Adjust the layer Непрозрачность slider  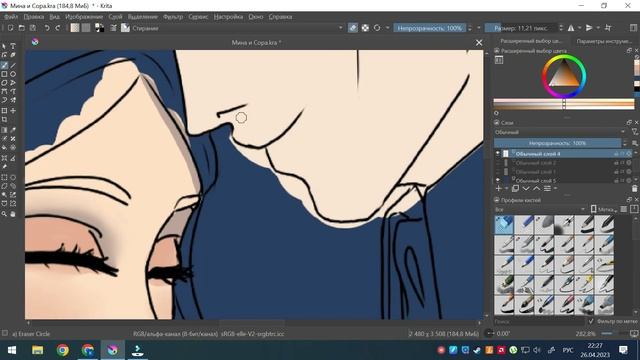click(x=558, y=143)
